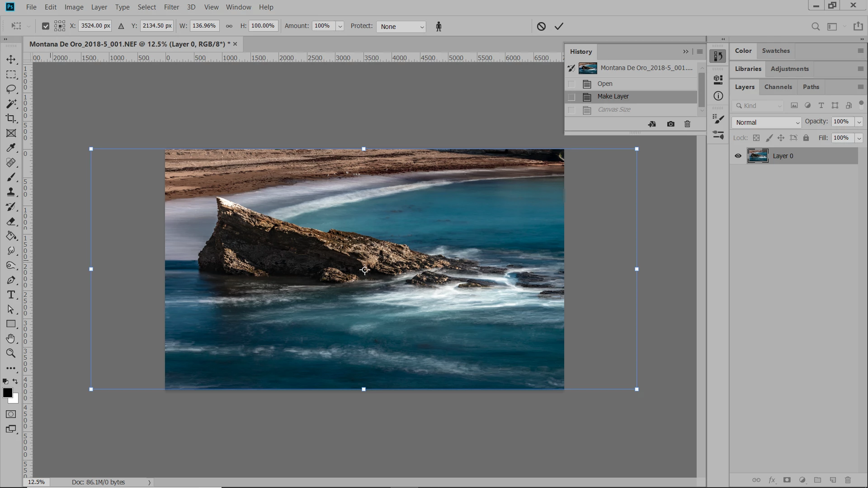Viewport: 868px width, 488px height.
Task: Open the Normal blend mode dropdown
Action: click(766, 122)
